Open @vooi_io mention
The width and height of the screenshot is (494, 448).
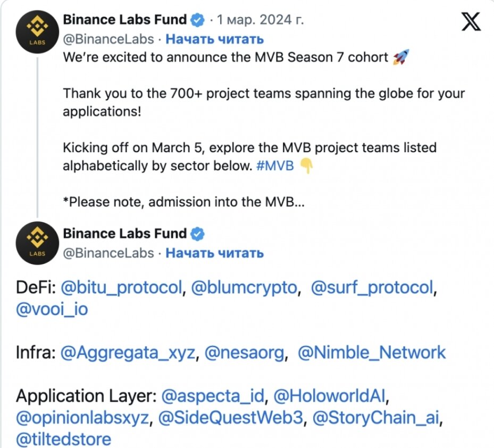[x=52, y=309]
